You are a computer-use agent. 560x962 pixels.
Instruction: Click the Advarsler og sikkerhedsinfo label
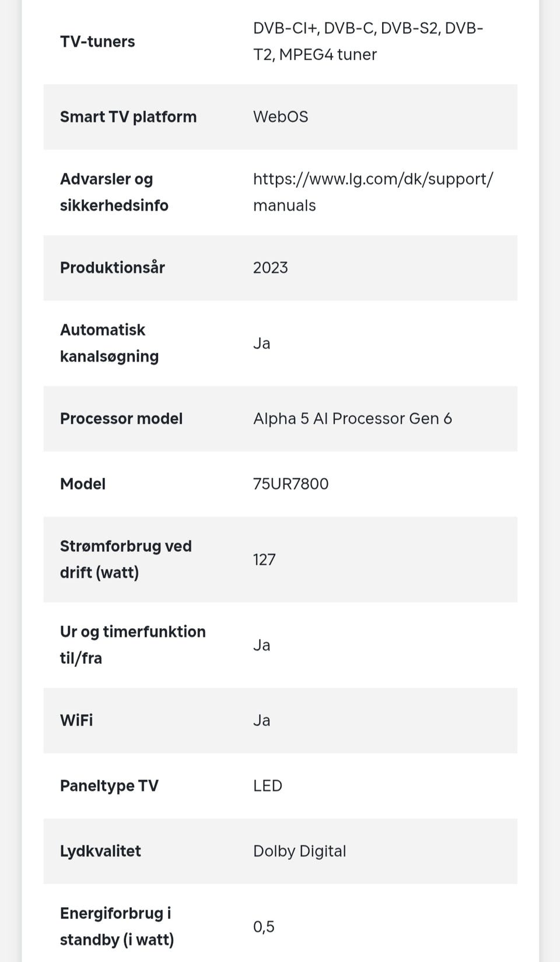[114, 192]
